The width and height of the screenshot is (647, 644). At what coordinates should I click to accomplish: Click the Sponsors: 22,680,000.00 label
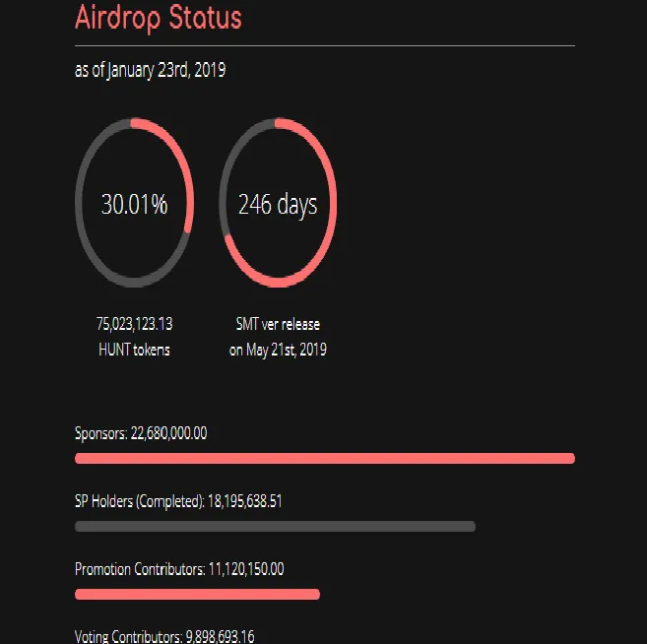click(x=141, y=433)
